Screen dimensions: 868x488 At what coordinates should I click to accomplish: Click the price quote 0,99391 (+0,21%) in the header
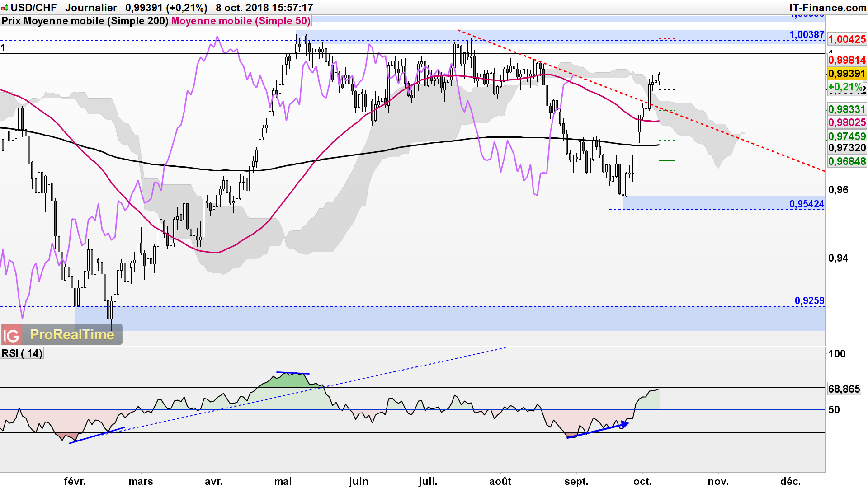[166, 8]
